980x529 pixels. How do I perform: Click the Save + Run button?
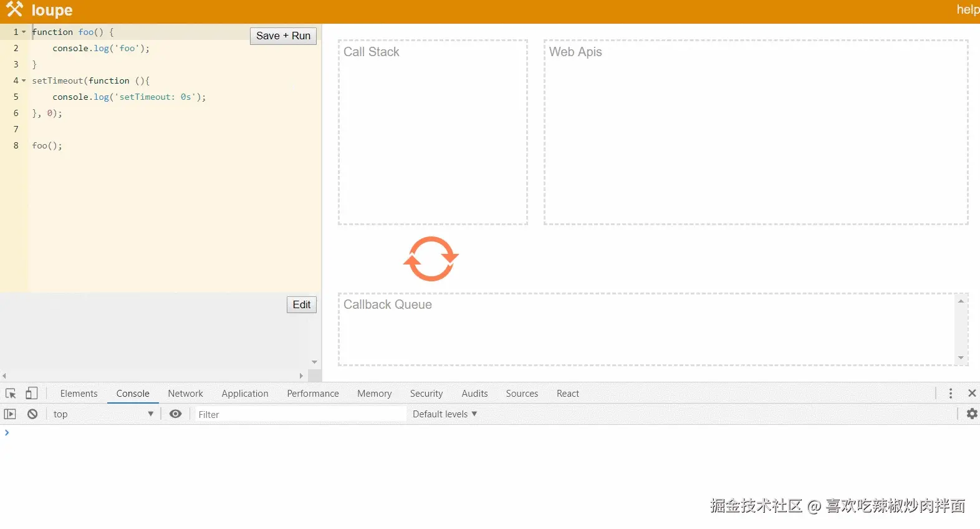pos(283,36)
